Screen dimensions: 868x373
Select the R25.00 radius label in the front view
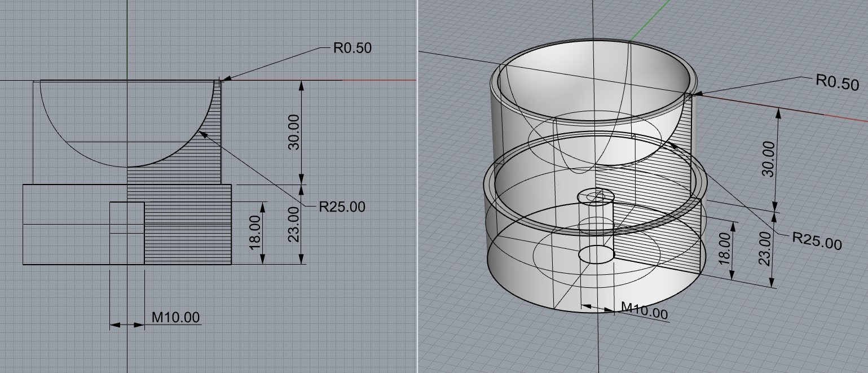point(342,207)
